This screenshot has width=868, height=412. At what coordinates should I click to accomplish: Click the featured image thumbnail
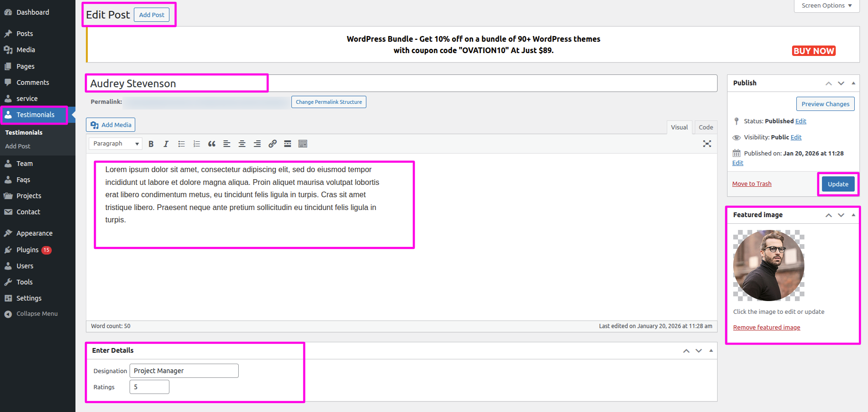click(768, 266)
